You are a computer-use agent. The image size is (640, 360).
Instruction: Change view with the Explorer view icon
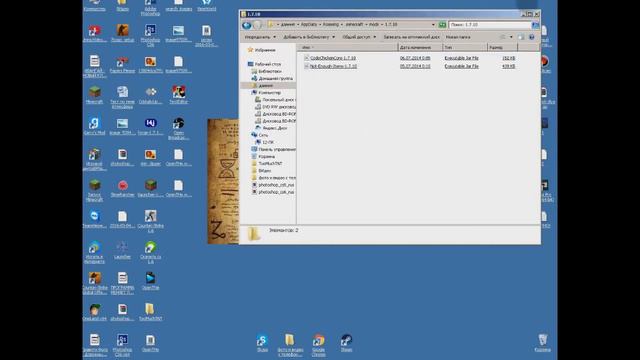point(503,37)
